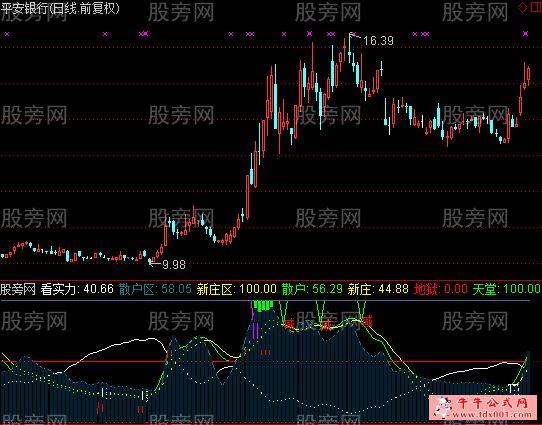Click the far-left purple event marker
The image size is (542, 425).
point(7,34)
